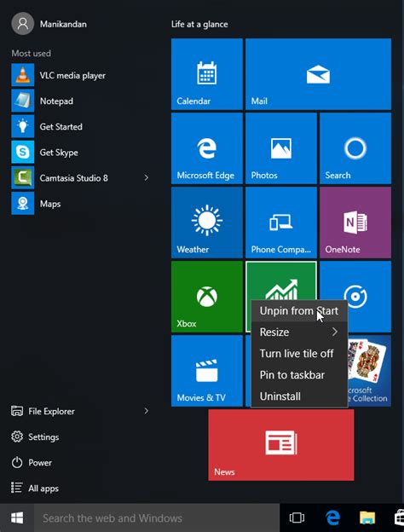This screenshot has width=404, height=532.
Task: Select Pin to taskbar
Action: pyautogui.click(x=299, y=375)
